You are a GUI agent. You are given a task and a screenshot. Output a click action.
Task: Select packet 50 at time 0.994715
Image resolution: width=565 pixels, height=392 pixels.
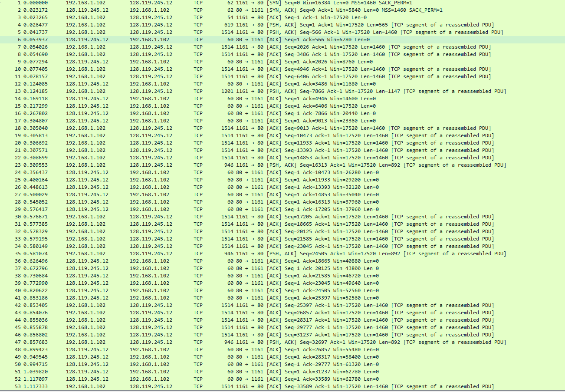pos(174,364)
